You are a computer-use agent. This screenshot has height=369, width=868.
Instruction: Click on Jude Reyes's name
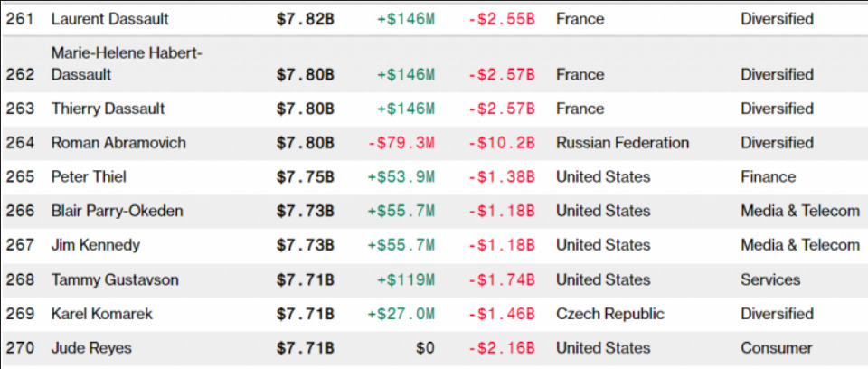tap(90, 348)
